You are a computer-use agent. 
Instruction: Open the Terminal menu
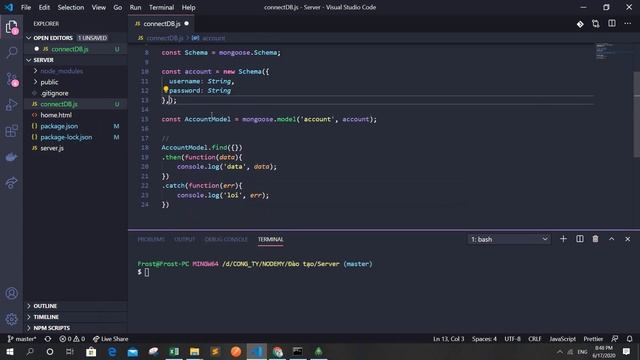161,7
